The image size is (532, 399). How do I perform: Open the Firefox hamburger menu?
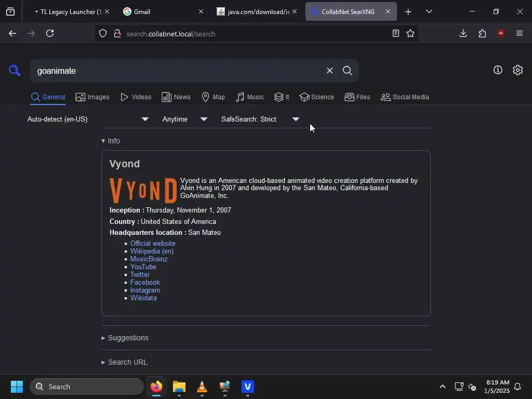(x=519, y=33)
